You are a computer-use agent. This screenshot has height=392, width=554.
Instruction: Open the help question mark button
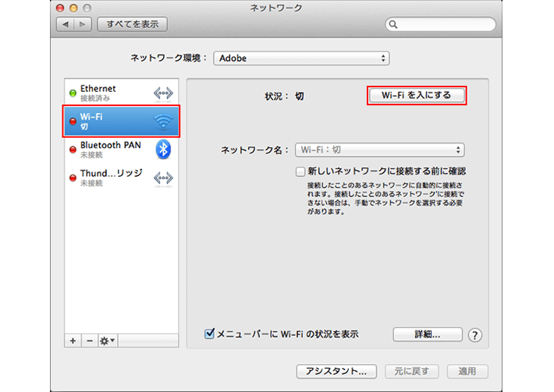tap(474, 335)
